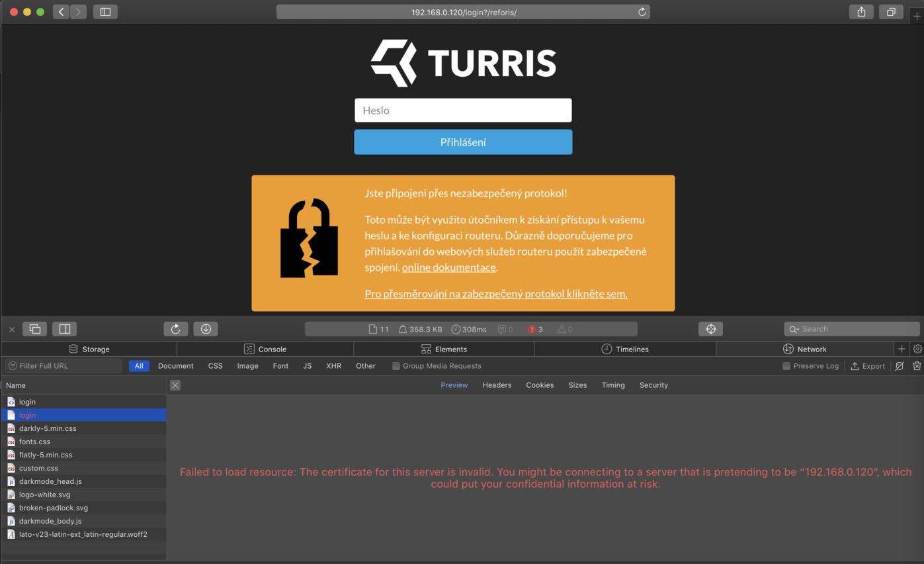924x564 pixels.
Task: Open Safari's Share menu
Action: [861, 12]
